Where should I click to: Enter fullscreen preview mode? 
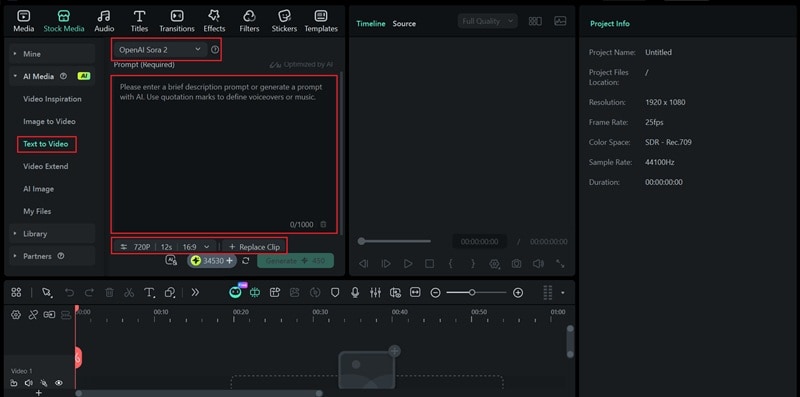pos(560,264)
